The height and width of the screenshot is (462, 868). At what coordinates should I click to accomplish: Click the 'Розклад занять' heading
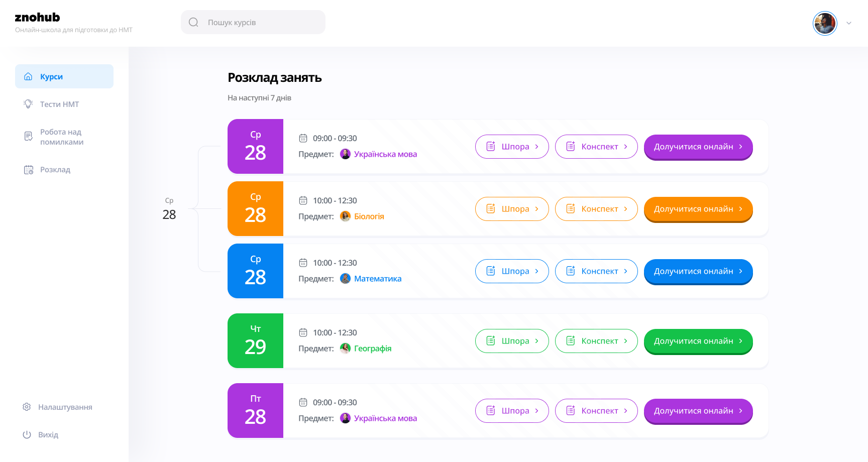pos(275,78)
